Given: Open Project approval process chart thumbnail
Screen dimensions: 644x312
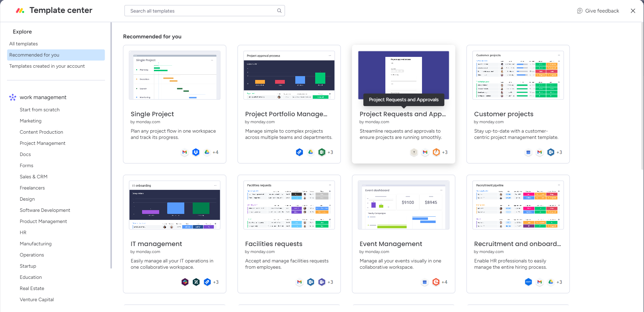Looking at the screenshot, I should (289, 75).
